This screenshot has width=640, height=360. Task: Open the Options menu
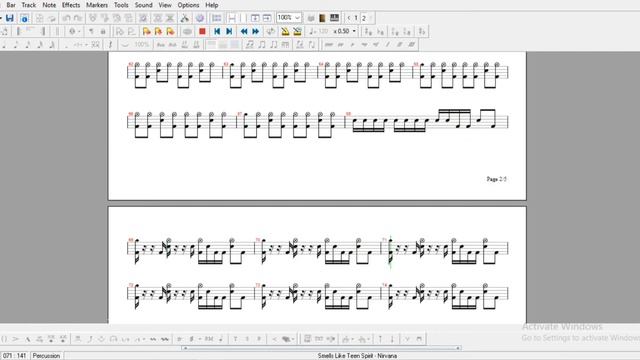click(x=188, y=5)
